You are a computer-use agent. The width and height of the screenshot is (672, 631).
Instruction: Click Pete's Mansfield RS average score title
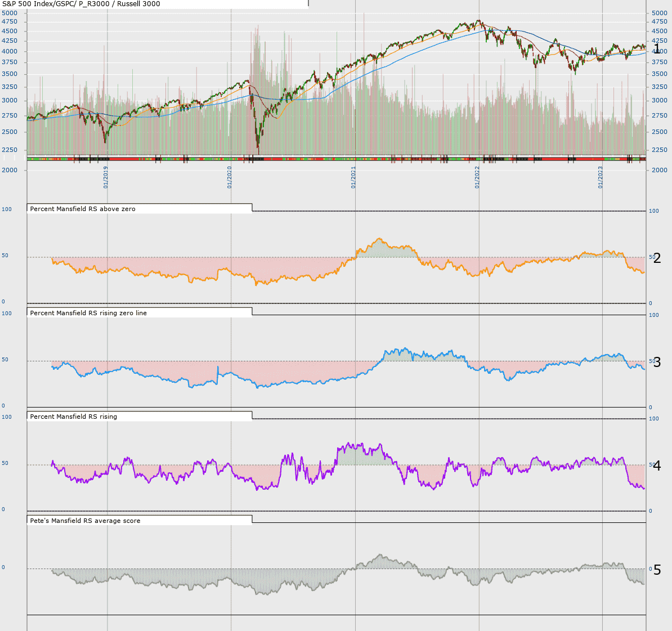pyautogui.click(x=86, y=521)
